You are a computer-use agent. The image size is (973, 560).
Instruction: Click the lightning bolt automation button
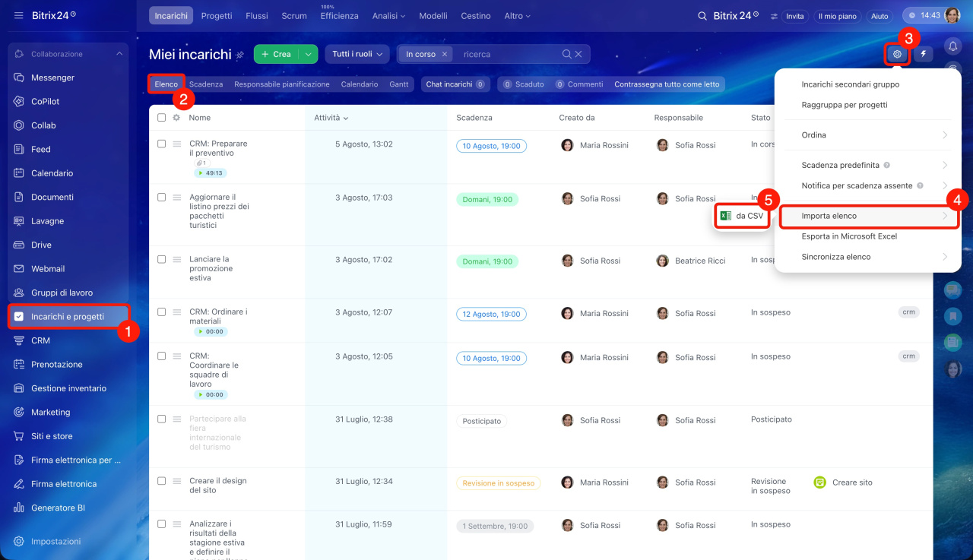click(924, 54)
